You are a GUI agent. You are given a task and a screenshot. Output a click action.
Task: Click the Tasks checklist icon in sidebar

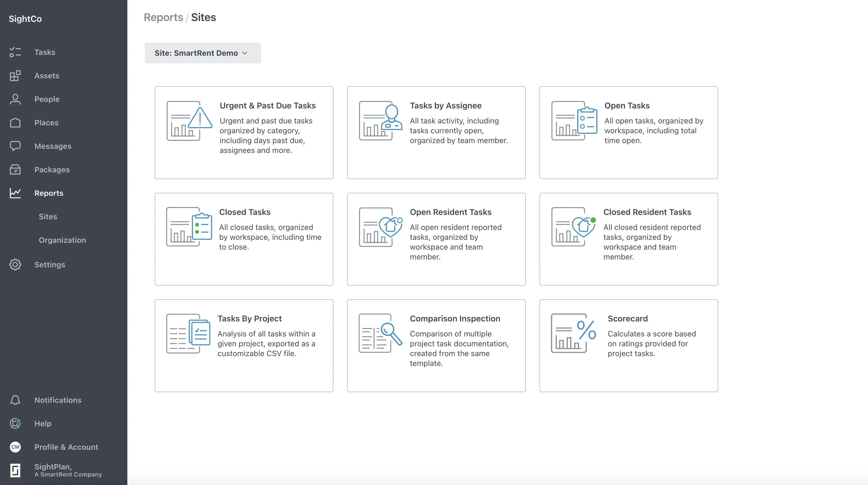point(15,52)
